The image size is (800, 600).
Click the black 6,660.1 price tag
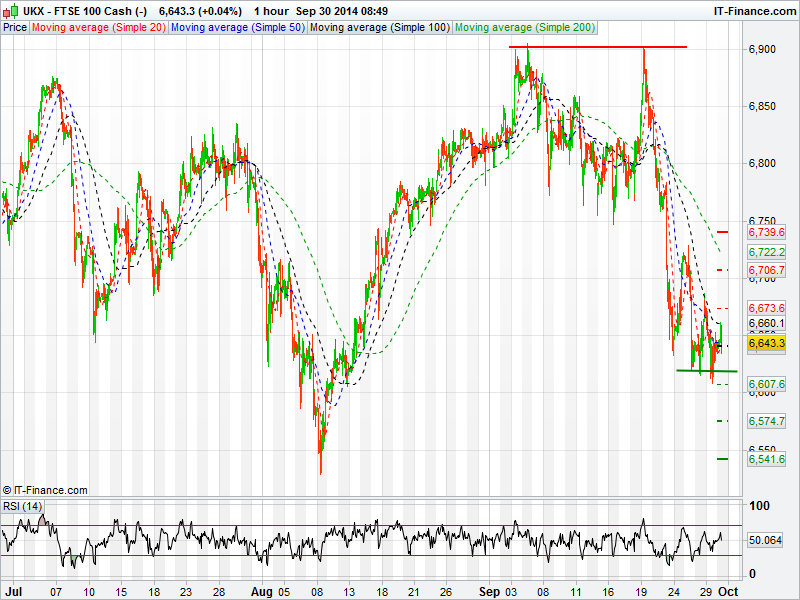[767, 324]
